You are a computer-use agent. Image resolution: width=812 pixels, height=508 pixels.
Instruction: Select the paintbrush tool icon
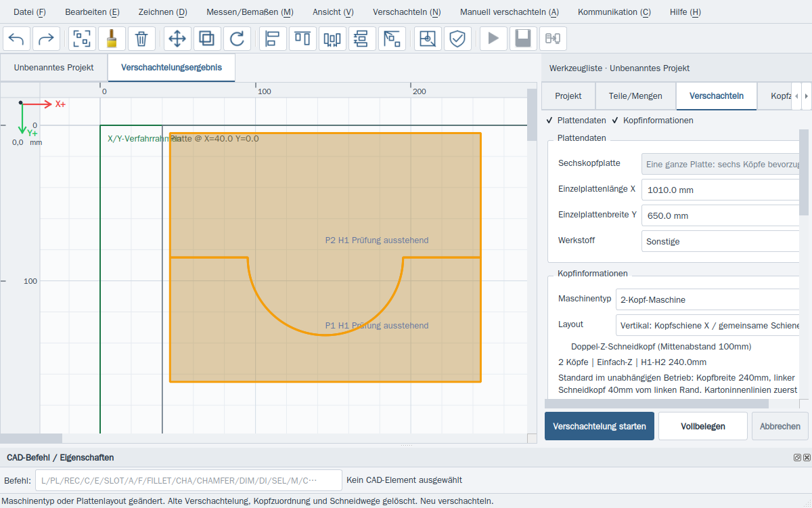[112, 39]
